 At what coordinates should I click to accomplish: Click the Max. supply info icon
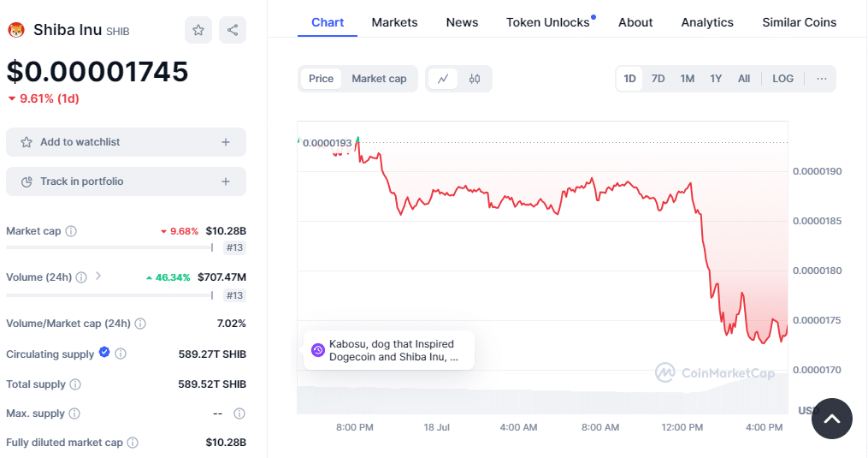(x=74, y=413)
